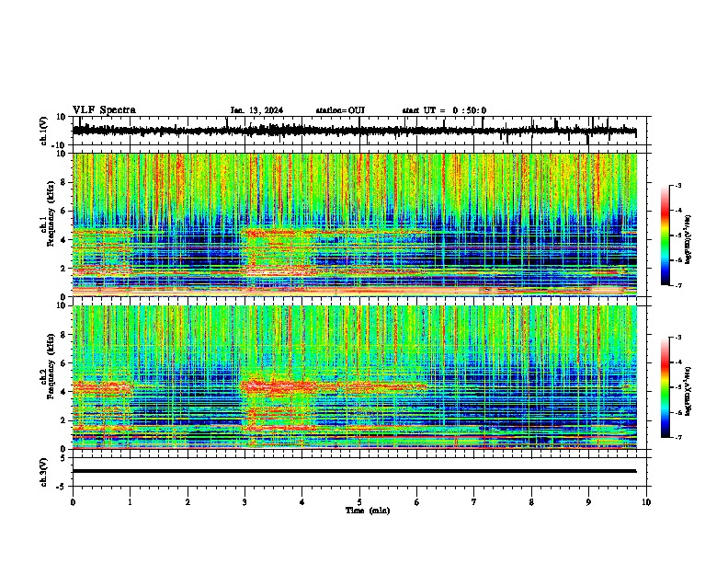Click the "start UT = 0 : 50: 0" text
728x563 pixels.
click(444, 110)
